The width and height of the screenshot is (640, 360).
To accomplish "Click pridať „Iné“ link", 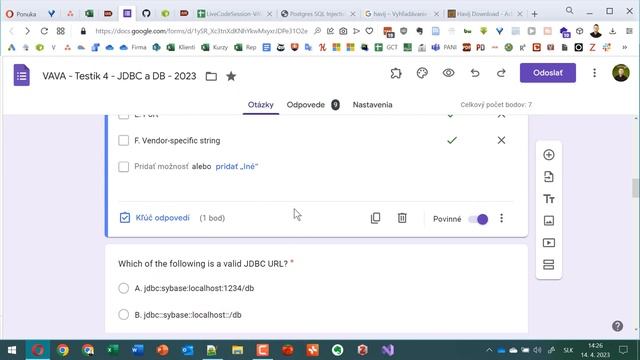I will (237, 167).
